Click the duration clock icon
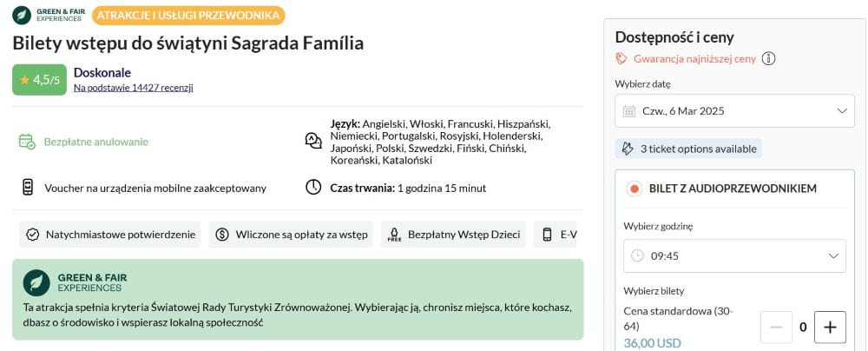Viewport: 868px width, 351px height. [x=313, y=187]
